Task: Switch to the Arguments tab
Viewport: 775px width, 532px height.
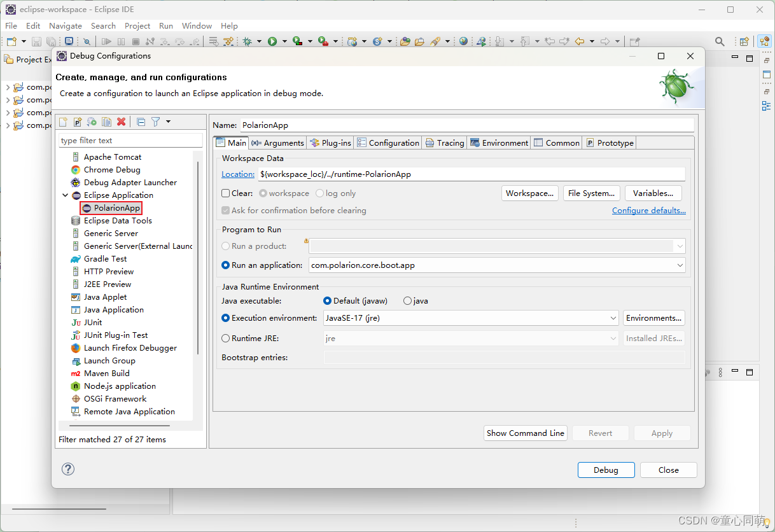Action: tap(277, 143)
